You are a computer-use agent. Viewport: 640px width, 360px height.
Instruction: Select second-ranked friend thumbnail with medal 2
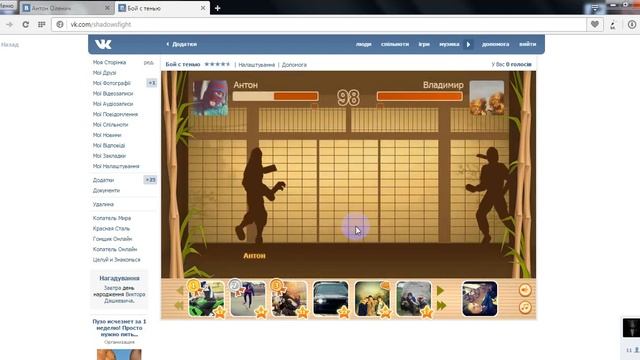point(248,298)
